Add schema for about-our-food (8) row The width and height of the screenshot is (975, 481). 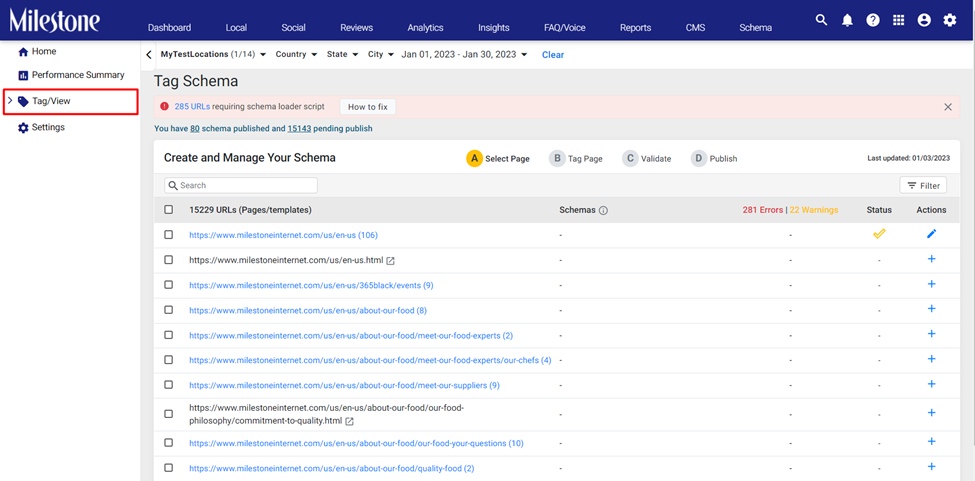pyautogui.click(x=931, y=309)
